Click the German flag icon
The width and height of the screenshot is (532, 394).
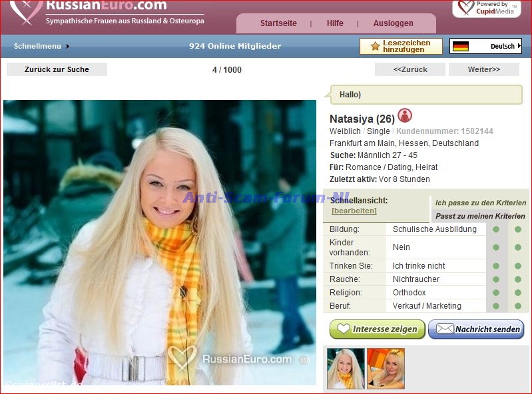click(461, 46)
